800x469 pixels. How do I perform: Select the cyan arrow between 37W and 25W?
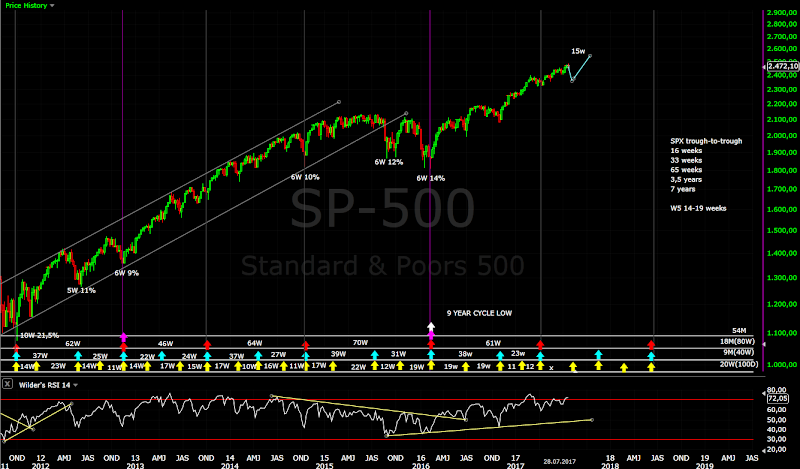(x=78, y=355)
